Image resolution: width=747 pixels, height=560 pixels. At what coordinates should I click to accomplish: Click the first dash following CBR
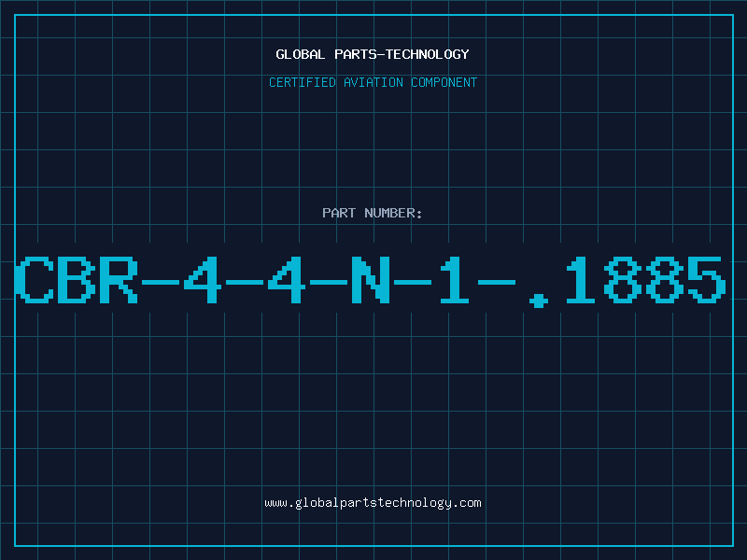tap(160, 282)
